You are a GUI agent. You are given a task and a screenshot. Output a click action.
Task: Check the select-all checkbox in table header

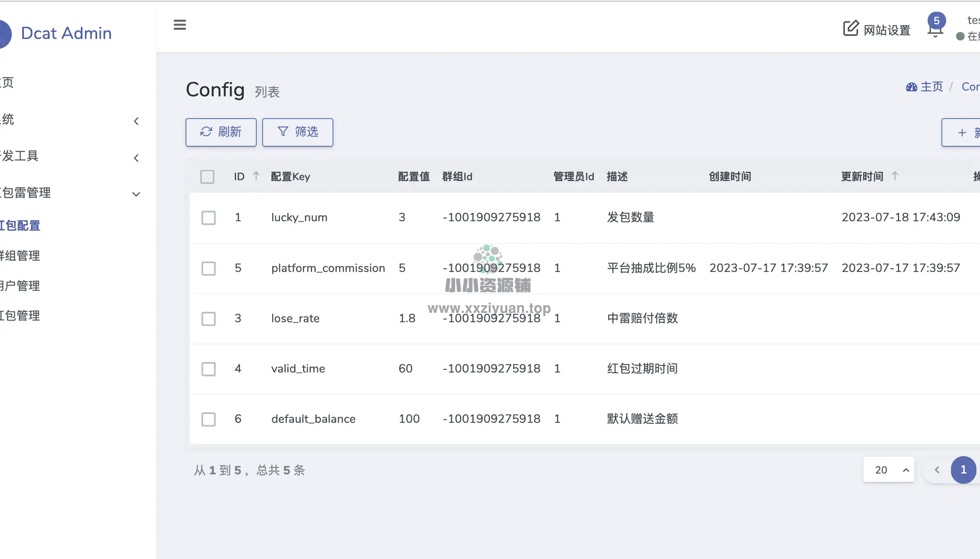tap(207, 177)
